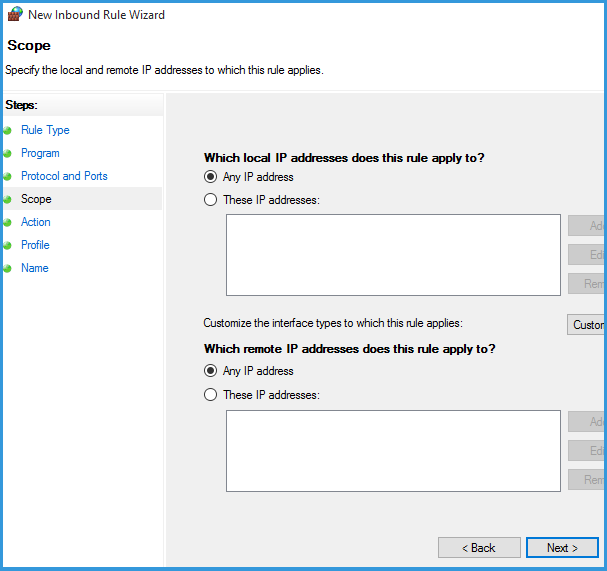Open the Protocol and Ports step
Screen dimensions: 607x571
click(x=64, y=176)
